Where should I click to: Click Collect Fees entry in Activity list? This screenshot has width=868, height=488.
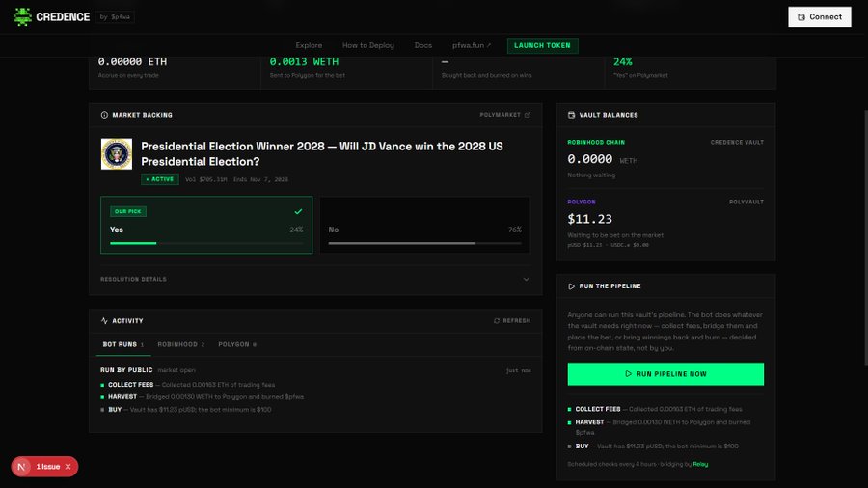(187, 385)
